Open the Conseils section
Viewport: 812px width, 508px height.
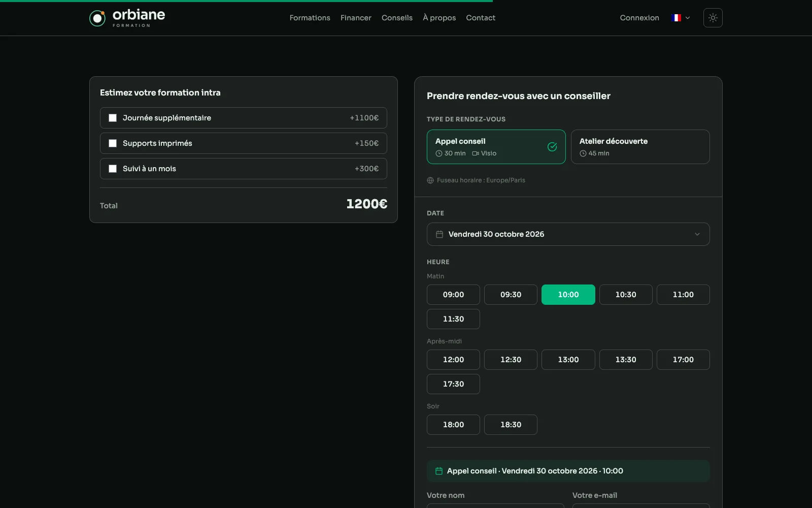tap(397, 18)
